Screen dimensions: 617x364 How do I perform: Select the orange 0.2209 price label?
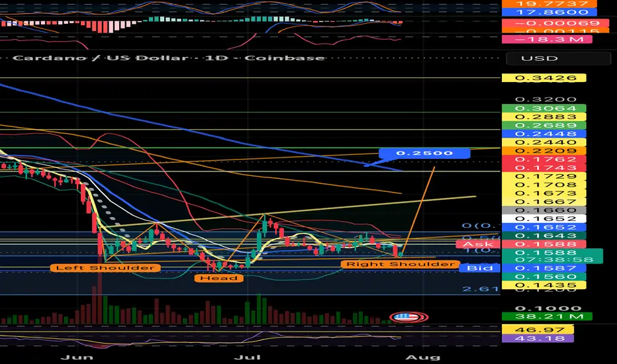(x=544, y=151)
